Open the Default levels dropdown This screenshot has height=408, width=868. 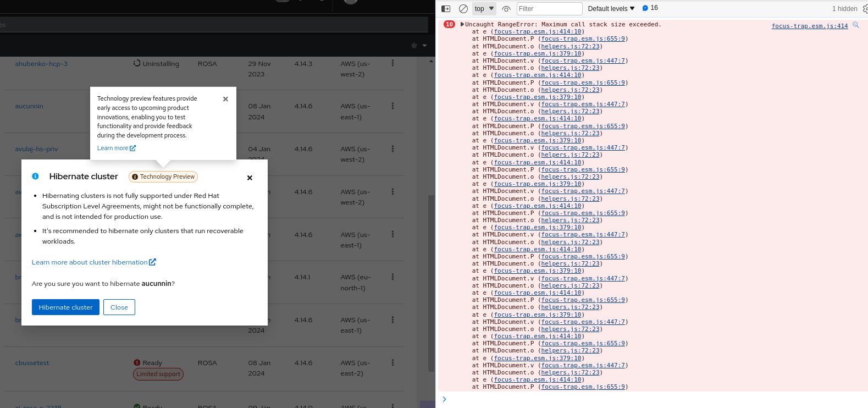point(611,9)
